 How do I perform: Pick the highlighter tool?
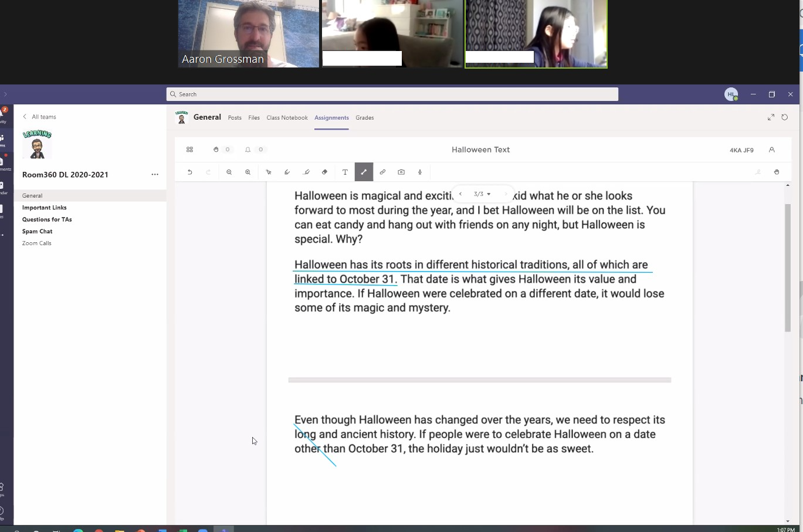306,172
